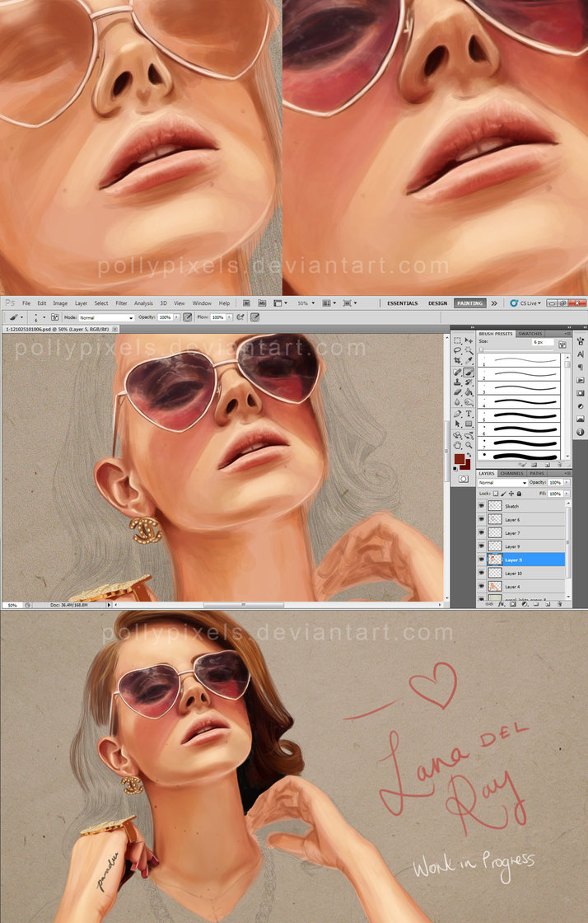Add a layer style with fx button
588x923 pixels.
tap(502, 604)
